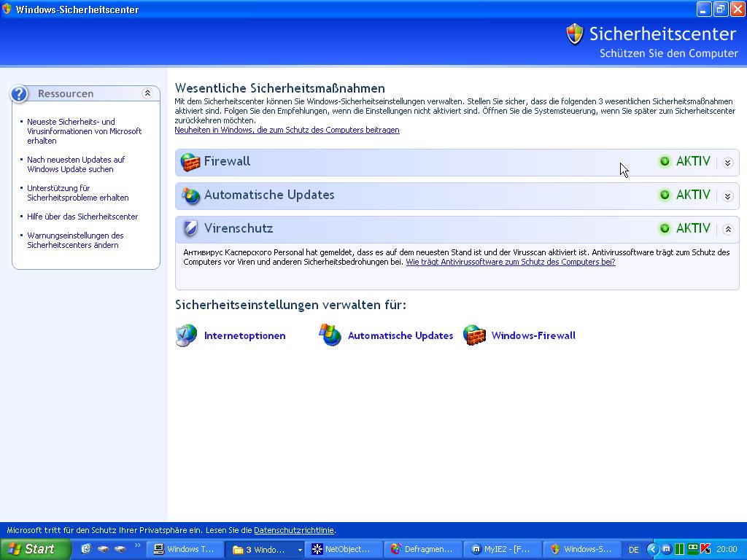
Task: Click the Start button
Action: (x=35, y=549)
